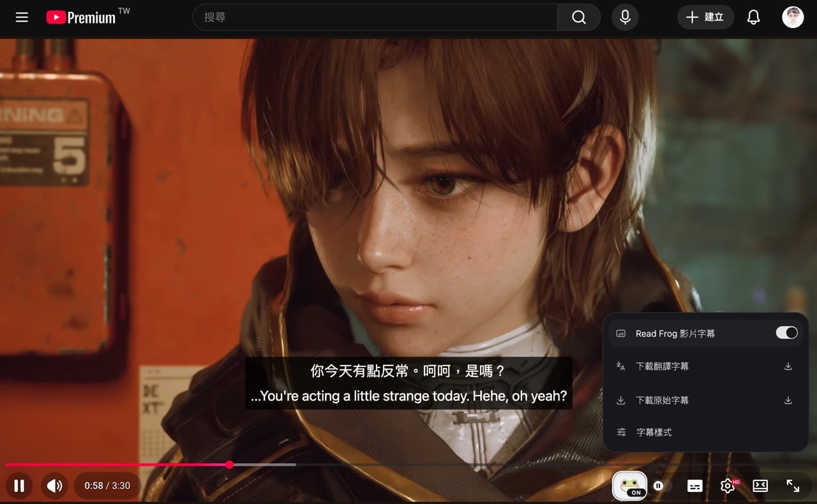The width and height of the screenshot is (817, 504).
Task: Select 下載翻譯字幕 menu item
Action: pyautogui.click(x=705, y=366)
